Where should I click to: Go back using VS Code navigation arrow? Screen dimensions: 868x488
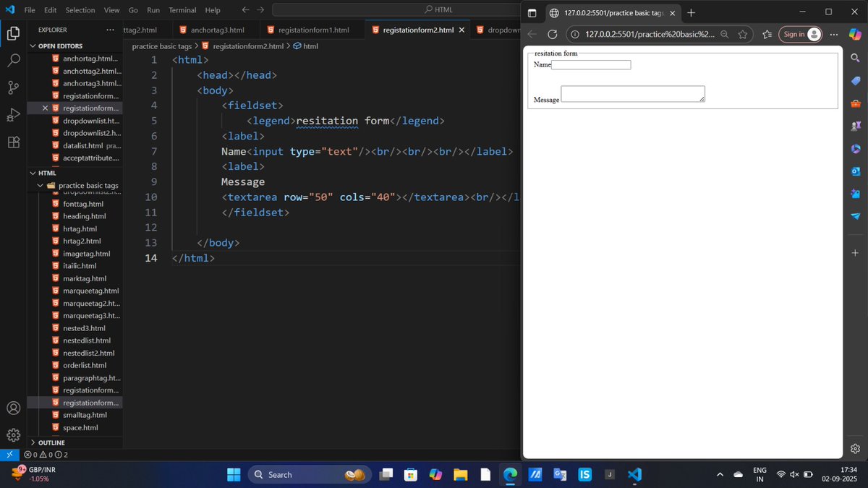click(245, 10)
